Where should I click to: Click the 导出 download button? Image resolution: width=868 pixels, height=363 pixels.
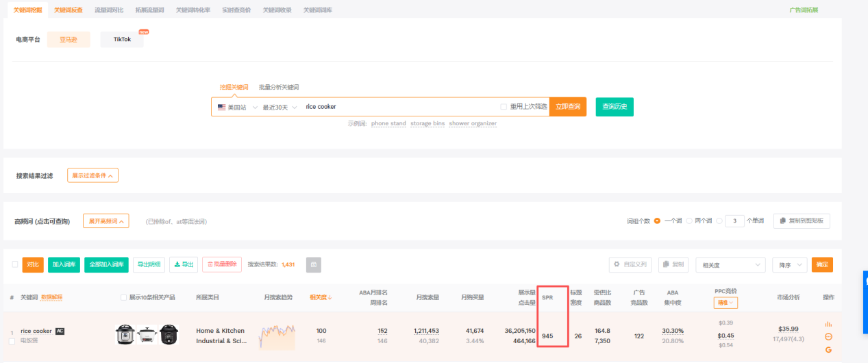(x=183, y=264)
